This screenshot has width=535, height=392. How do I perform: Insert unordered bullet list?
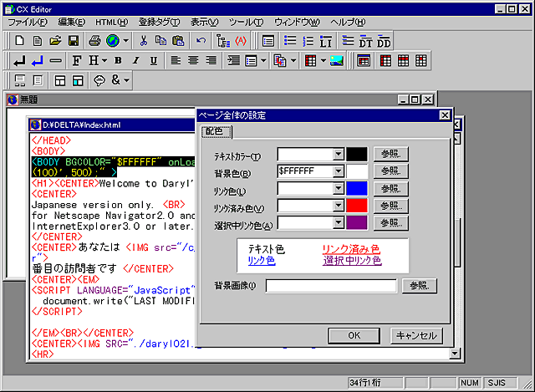tap(290, 41)
